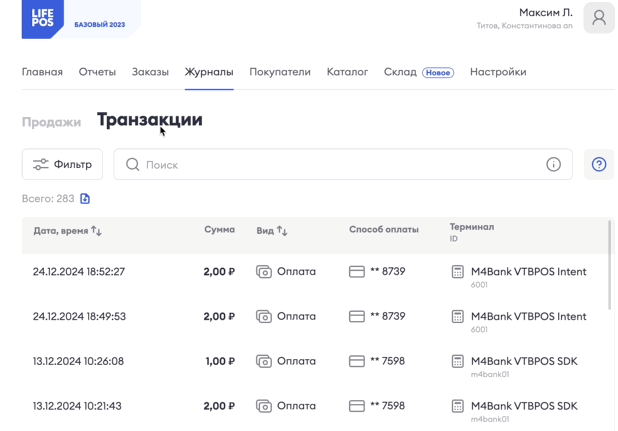Screen dimensions: 618x431
Task: Open the Отчеты menu tab
Action: tap(97, 72)
